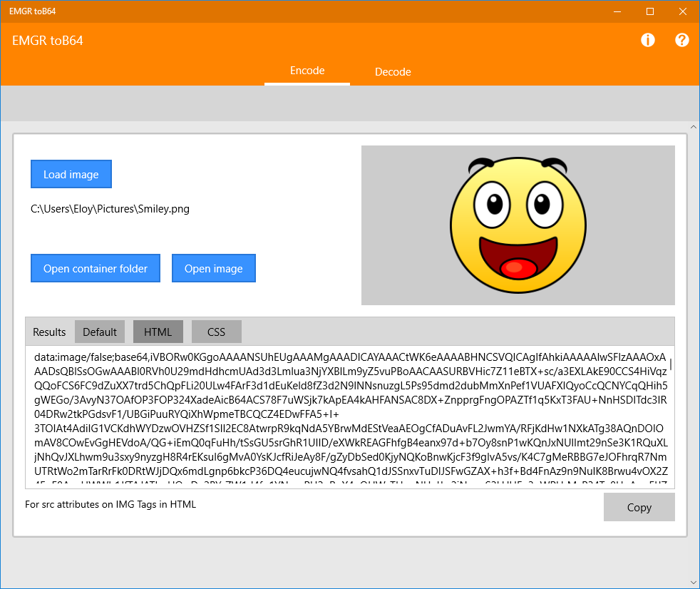Select the HTML results format
The image size is (700, 589).
[x=158, y=332]
